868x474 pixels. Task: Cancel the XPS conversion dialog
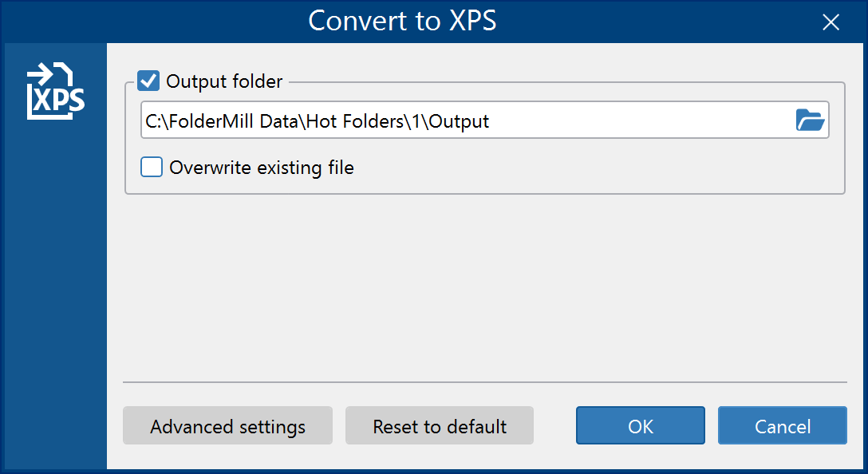click(x=783, y=426)
